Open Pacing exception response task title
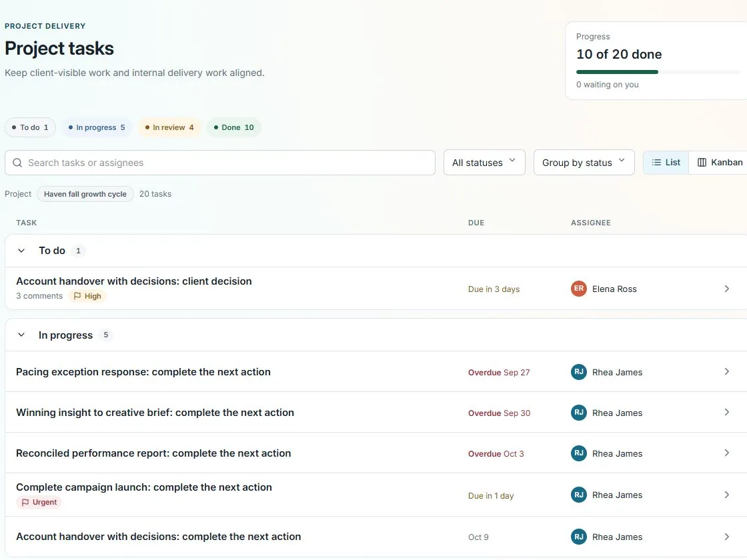This screenshot has width=747, height=560. coord(143,372)
